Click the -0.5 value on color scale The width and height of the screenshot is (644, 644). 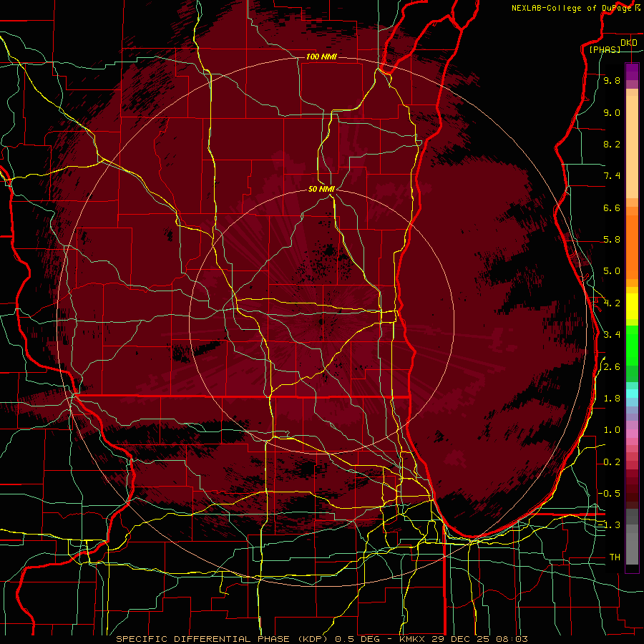point(610,493)
